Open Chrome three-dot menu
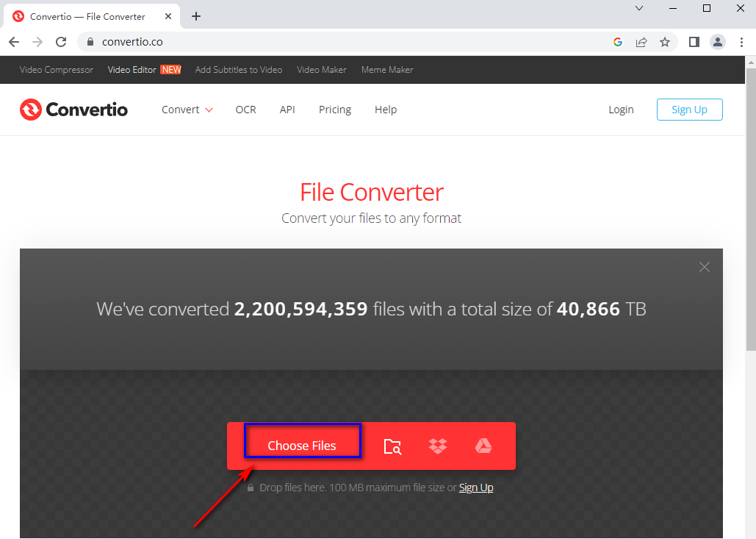This screenshot has width=756, height=539. (x=741, y=42)
